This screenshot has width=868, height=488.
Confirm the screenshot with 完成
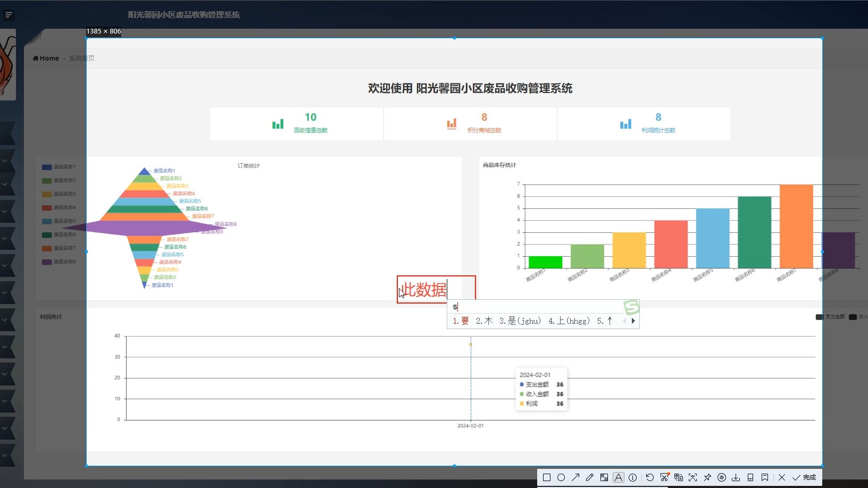pos(804,477)
